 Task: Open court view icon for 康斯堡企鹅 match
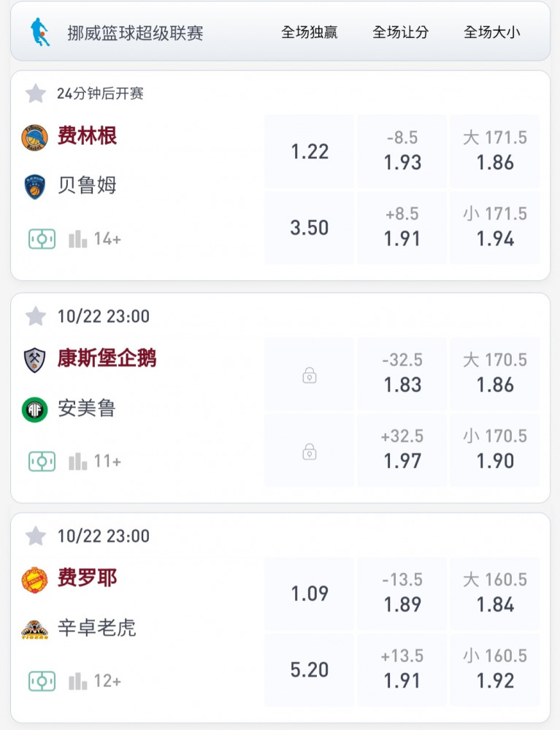pos(42,461)
